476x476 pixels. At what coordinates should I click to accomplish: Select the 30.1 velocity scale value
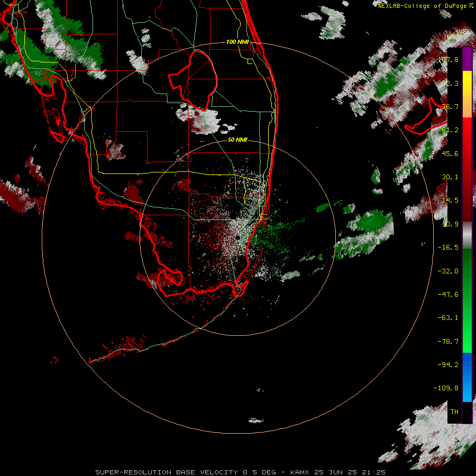450,177
